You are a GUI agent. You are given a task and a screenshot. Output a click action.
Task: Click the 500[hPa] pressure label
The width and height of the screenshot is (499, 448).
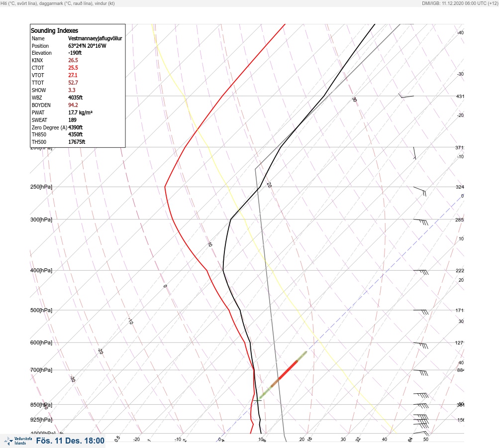pos(41,310)
